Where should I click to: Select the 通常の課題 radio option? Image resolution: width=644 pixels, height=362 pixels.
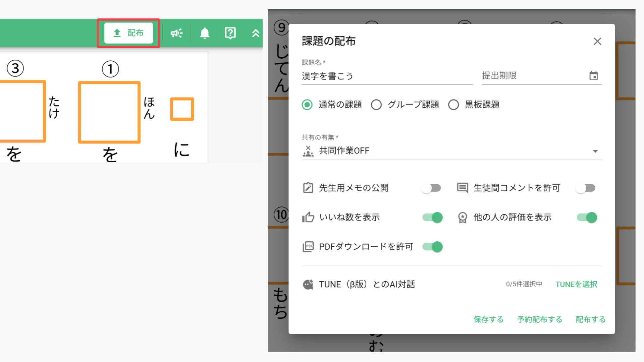pyautogui.click(x=307, y=105)
